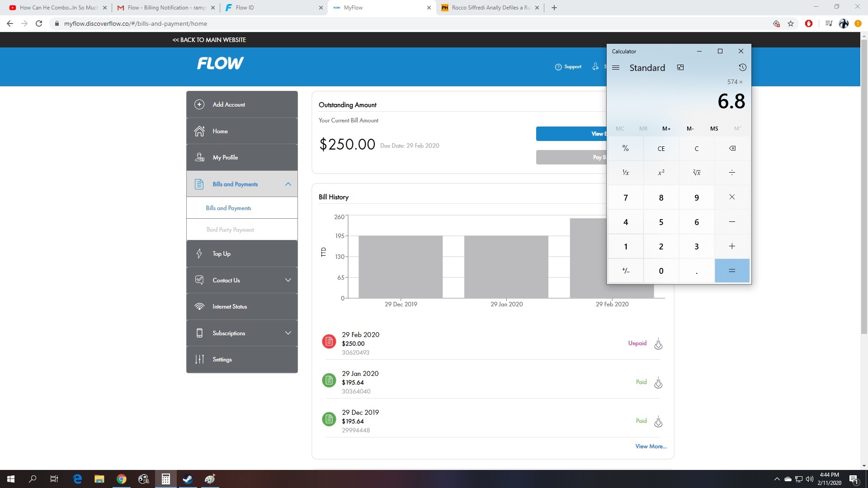Click Calculator M+ memory add button
Image resolution: width=868 pixels, height=488 pixels.
tap(666, 129)
